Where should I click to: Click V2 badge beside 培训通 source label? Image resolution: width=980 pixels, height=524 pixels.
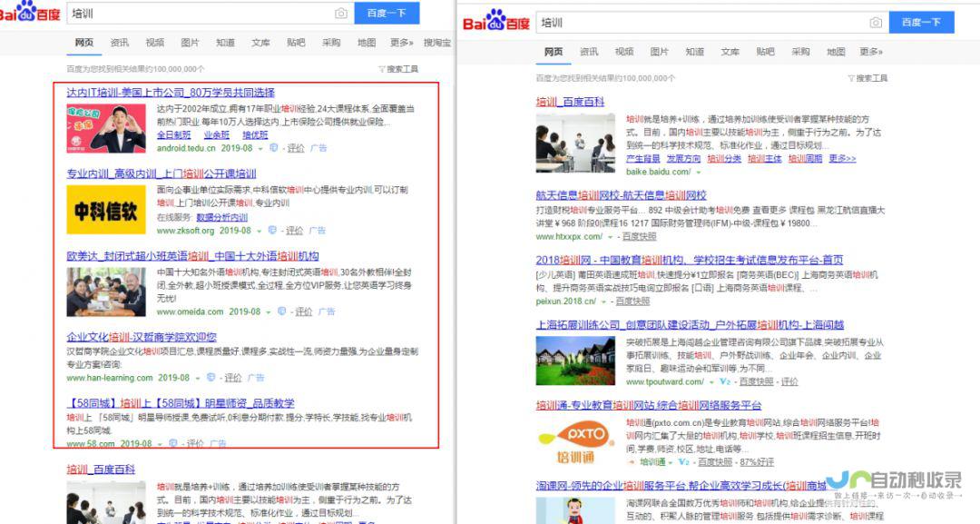[x=684, y=462]
